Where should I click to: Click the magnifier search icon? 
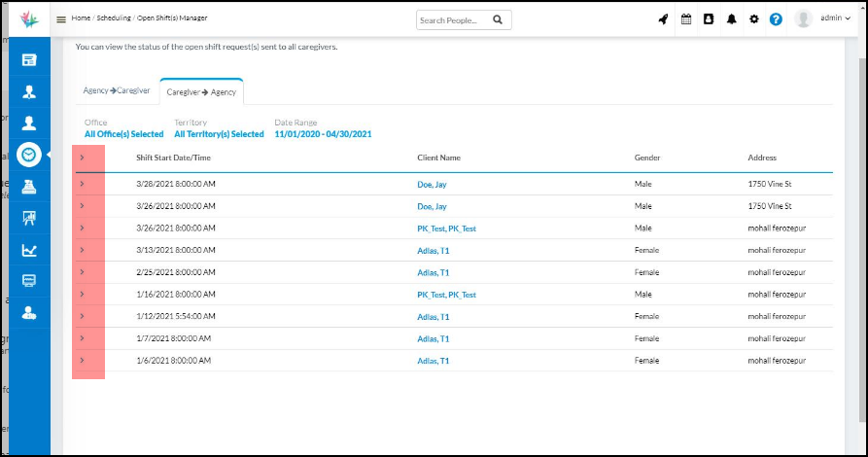coord(498,19)
